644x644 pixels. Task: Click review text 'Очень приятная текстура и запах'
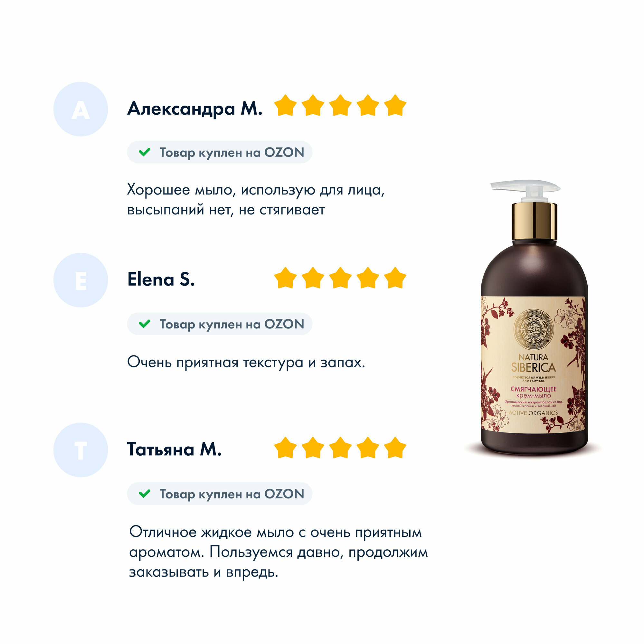[246, 362]
